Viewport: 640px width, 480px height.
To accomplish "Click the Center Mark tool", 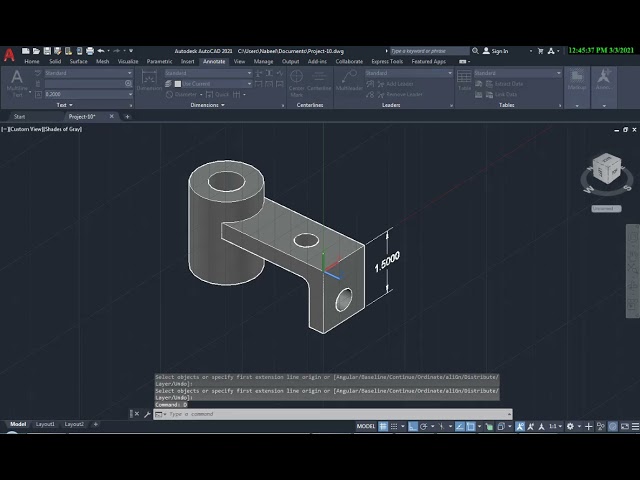I will 297,83.
